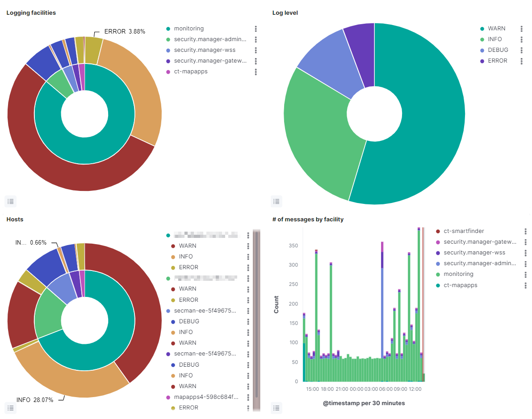Toggle the INFO series in Log level legend
The height and width of the screenshot is (419, 532).
click(496, 39)
